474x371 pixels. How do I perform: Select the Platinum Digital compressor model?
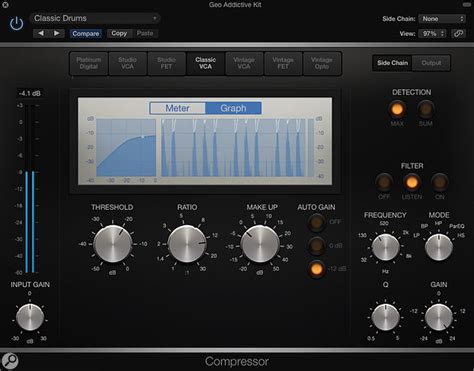[89, 63]
